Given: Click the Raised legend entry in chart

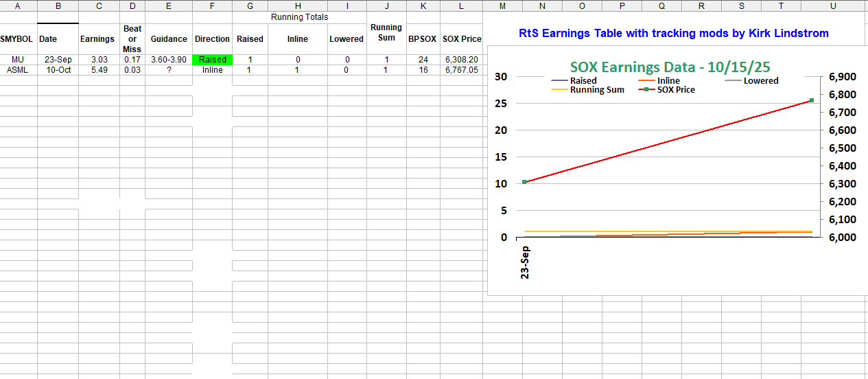Looking at the screenshot, I should point(574,81).
